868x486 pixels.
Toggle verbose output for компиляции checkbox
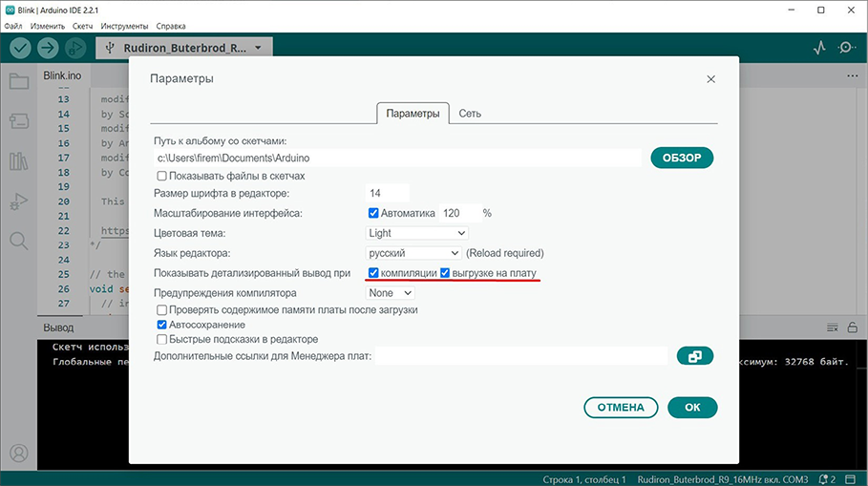[373, 273]
